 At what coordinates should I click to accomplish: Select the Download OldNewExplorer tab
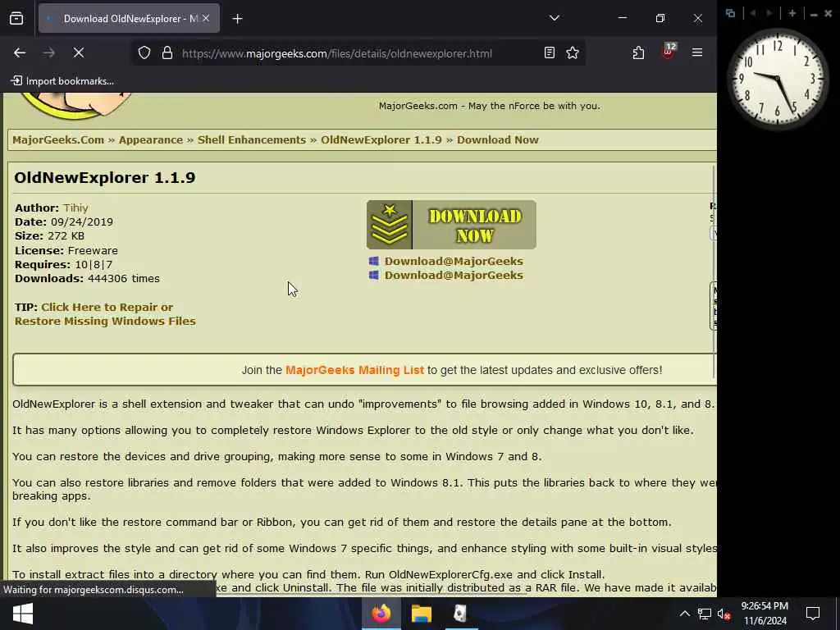point(129,18)
